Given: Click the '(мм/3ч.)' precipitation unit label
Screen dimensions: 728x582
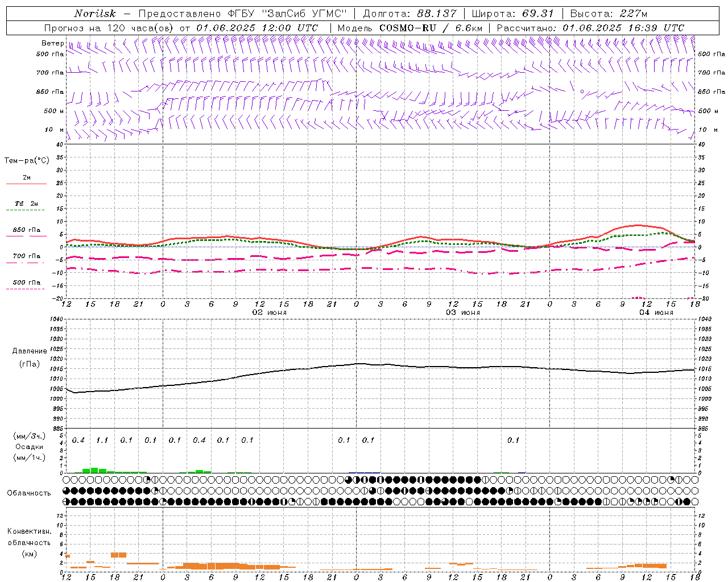Looking at the screenshot, I should click(29, 436).
